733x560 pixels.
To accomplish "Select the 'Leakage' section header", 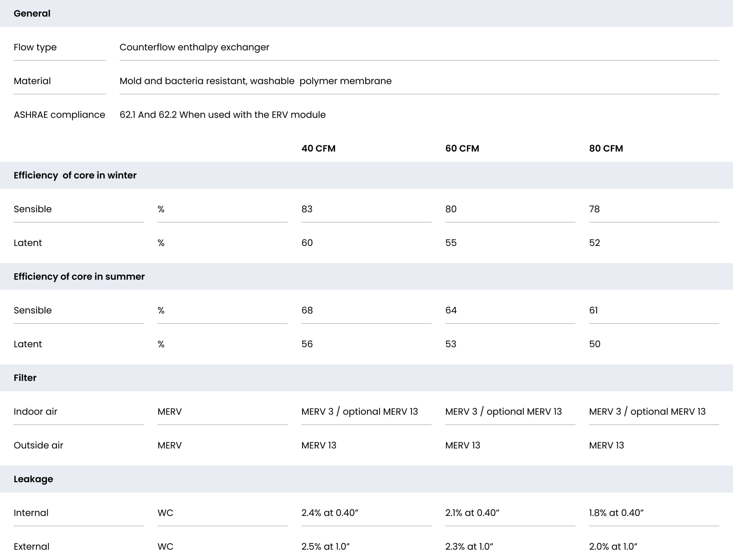I will click(33, 479).
